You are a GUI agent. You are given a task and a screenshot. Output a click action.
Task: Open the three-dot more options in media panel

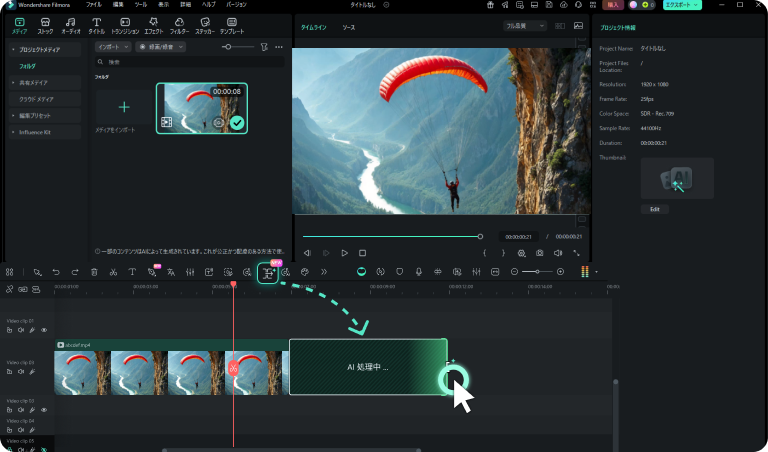[x=279, y=47]
